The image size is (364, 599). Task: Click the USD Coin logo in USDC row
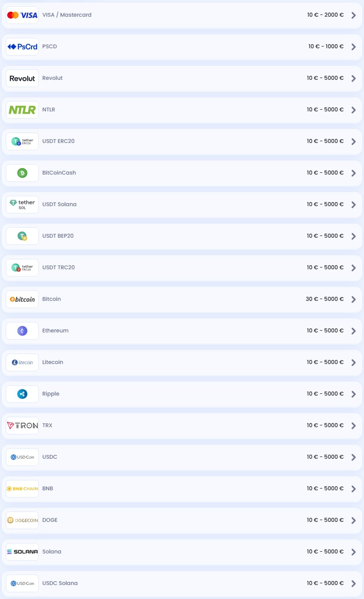(x=22, y=457)
